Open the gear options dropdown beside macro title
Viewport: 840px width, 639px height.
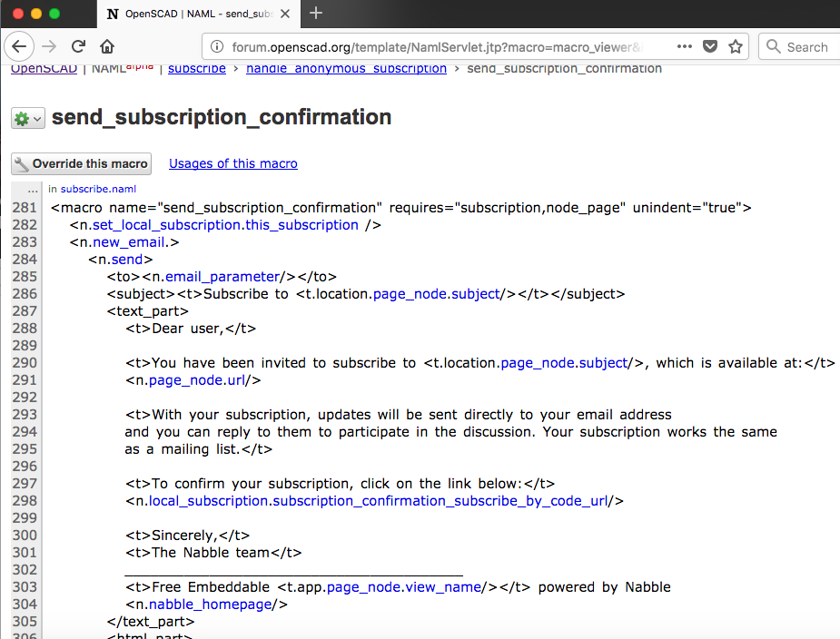click(27, 118)
